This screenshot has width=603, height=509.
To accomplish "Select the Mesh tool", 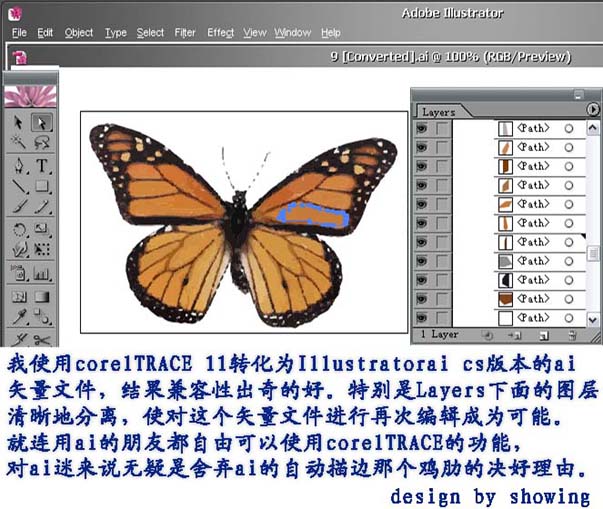I will (18, 296).
